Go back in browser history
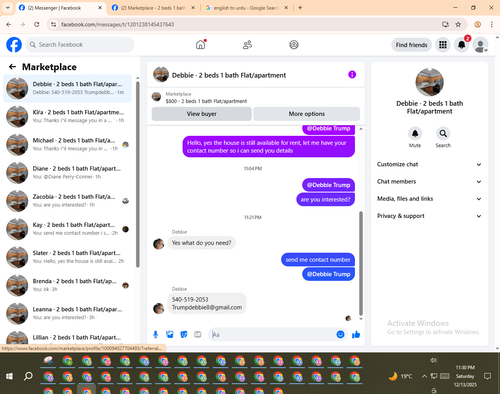The width and height of the screenshot is (500, 394). click(9, 24)
